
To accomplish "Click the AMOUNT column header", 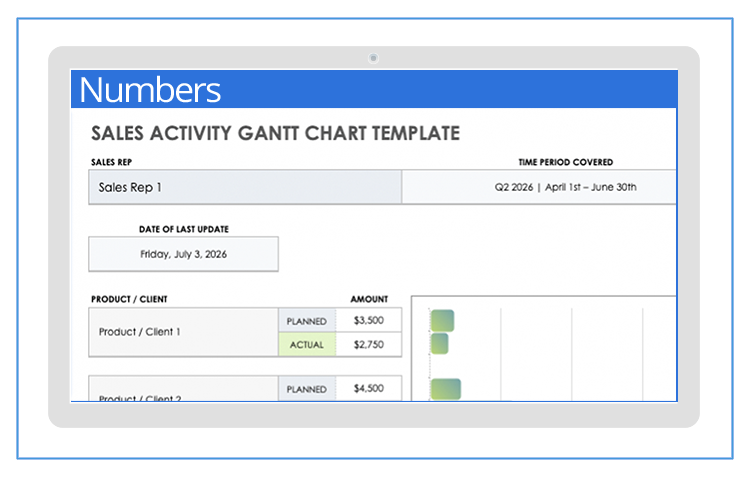I will (369, 299).
